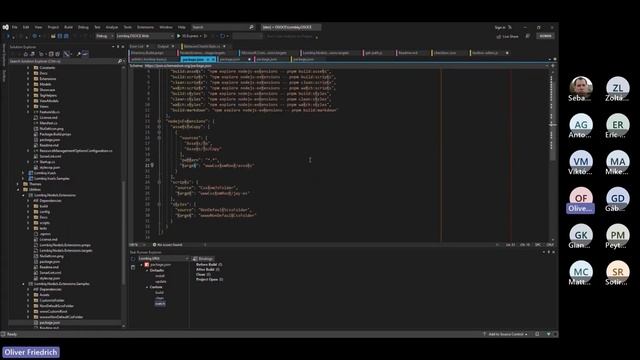640x360 pixels.
Task: Select the Before Build binding
Action: (x=209, y=264)
